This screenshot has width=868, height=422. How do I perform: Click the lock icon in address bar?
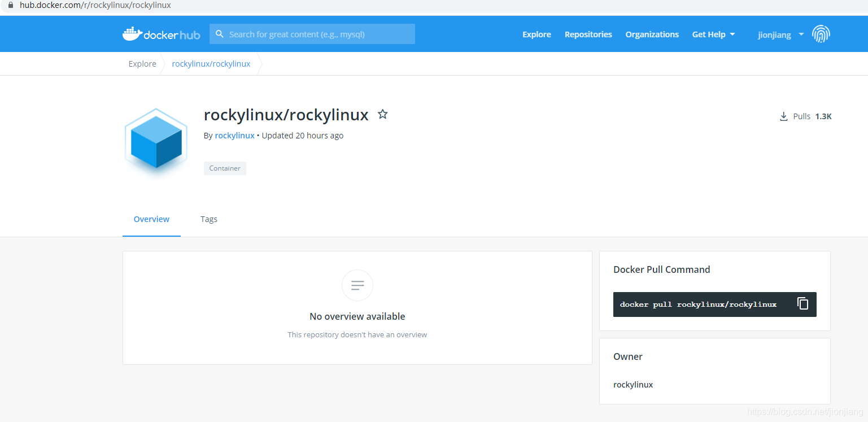[x=10, y=5]
